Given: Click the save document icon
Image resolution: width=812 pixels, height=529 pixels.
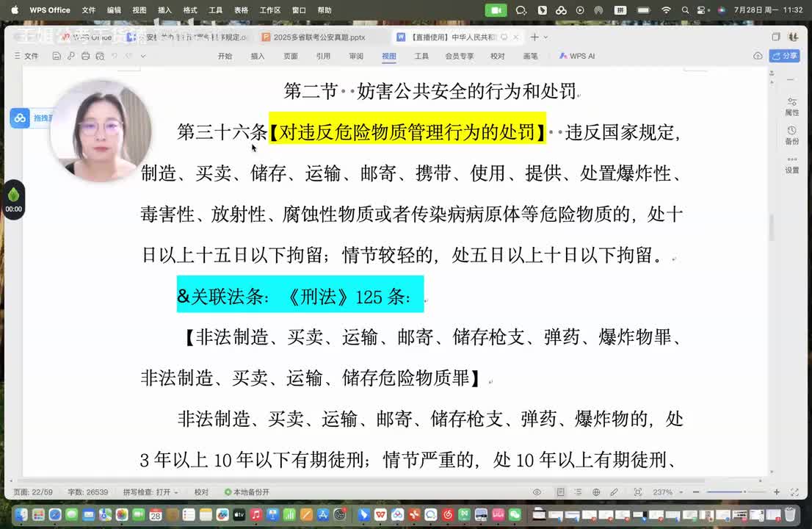Looking at the screenshot, I should tap(57, 56).
